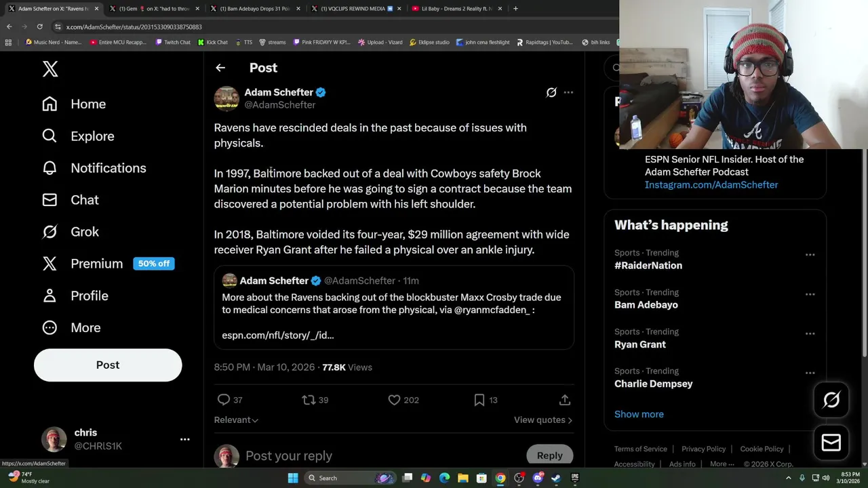Open the Rapidtags YouTube bookmark

tap(545, 42)
